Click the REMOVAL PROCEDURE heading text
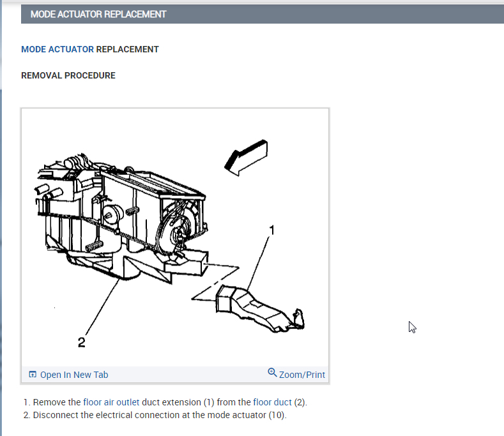Screen dimensions: 504x436 pyautogui.click(x=68, y=75)
